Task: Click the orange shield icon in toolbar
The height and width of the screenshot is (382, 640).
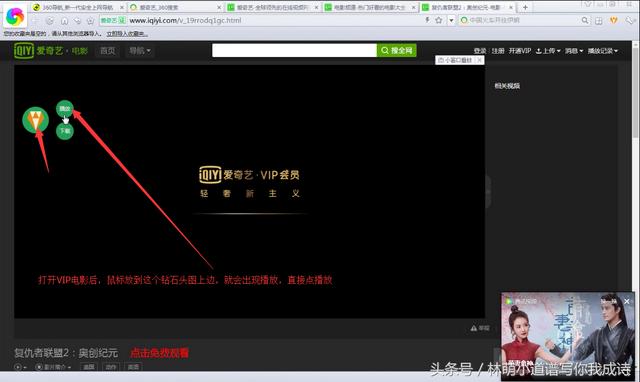Action: click(613, 20)
